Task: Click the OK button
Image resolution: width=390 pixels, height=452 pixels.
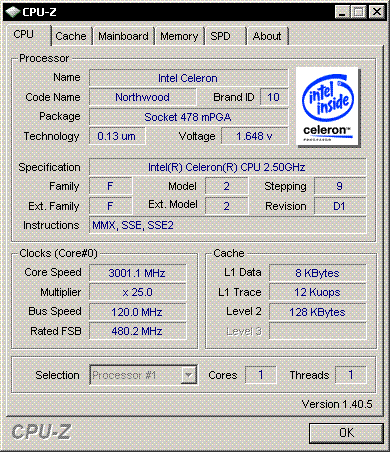Action: point(346,433)
